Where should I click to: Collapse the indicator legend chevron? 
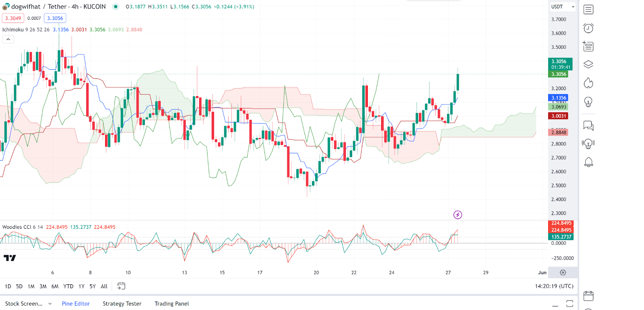(x=8, y=39)
